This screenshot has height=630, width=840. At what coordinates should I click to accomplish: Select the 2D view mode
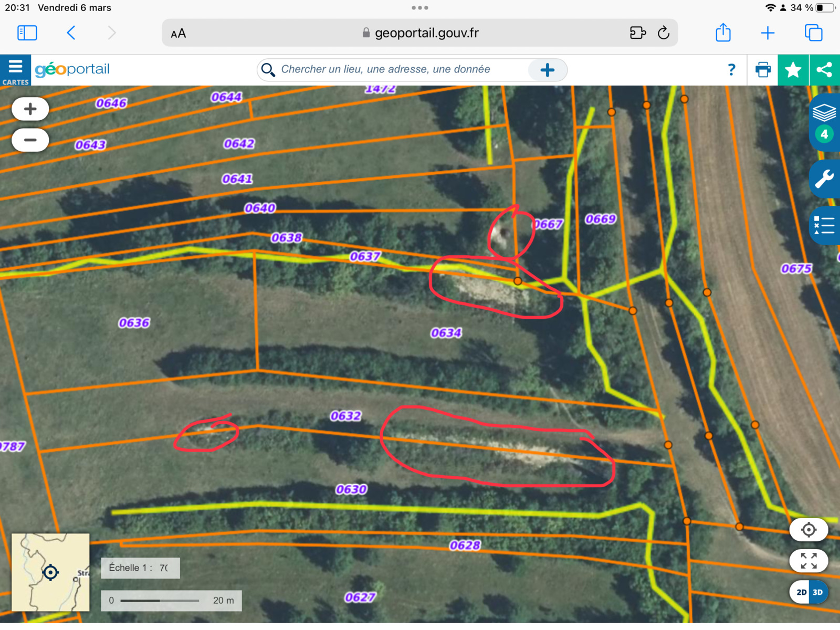[801, 592]
